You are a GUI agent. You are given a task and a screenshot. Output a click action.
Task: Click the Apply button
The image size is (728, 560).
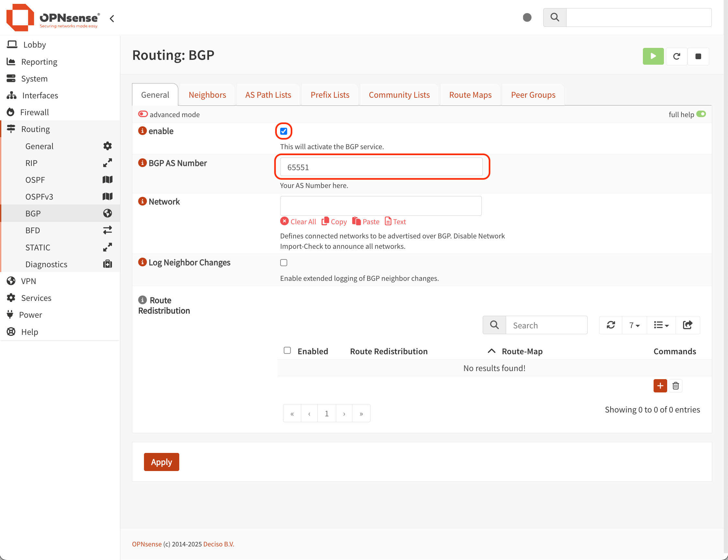click(161, 462)
